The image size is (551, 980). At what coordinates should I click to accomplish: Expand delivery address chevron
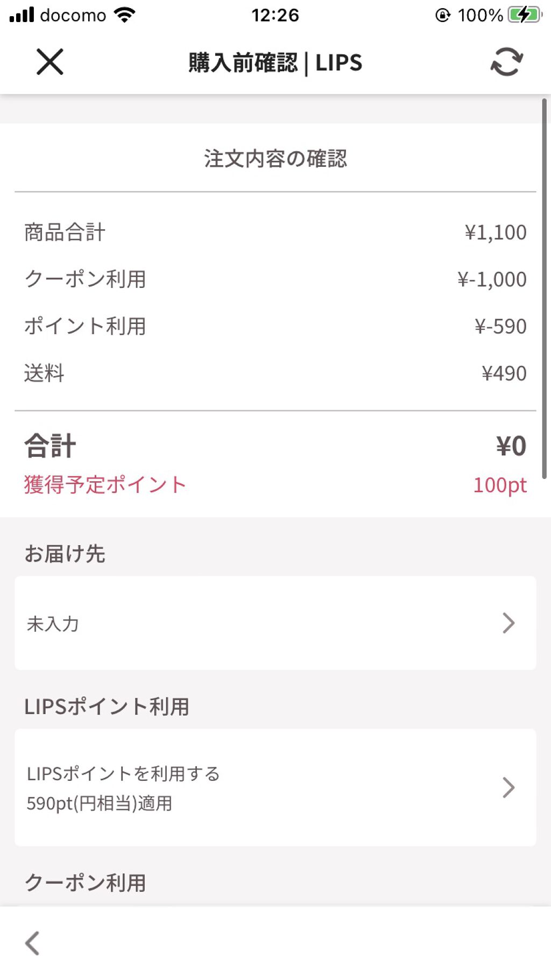(x=508, y=623)
